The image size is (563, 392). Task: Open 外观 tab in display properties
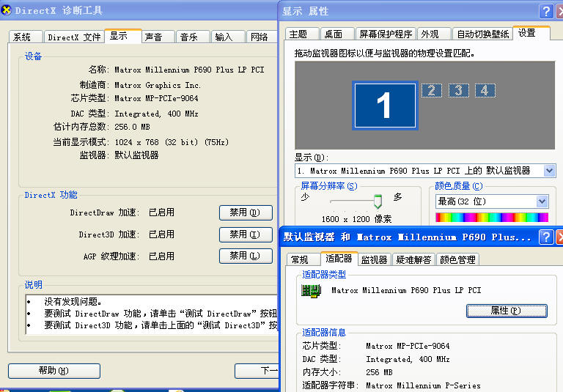(x=433, y=34)
